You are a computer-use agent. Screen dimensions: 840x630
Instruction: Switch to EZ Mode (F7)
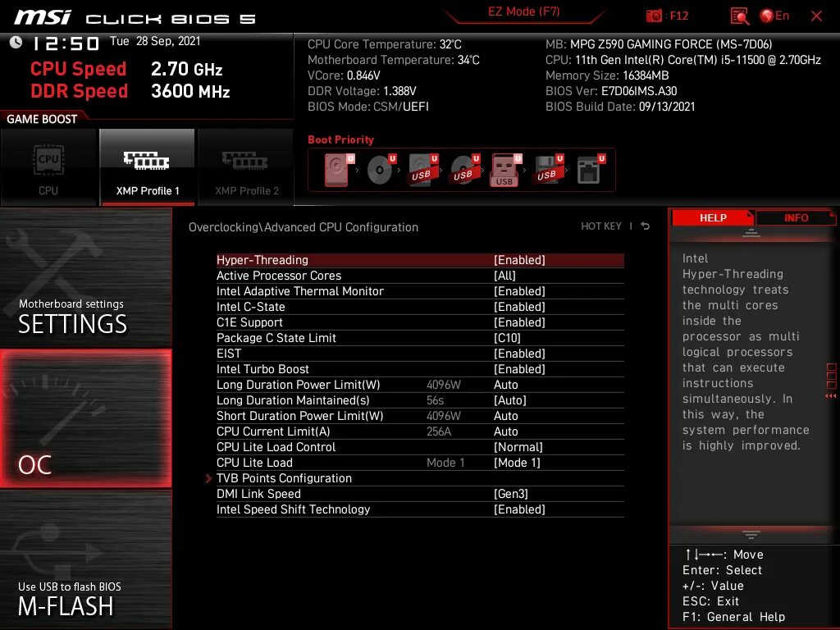point(523,11)
